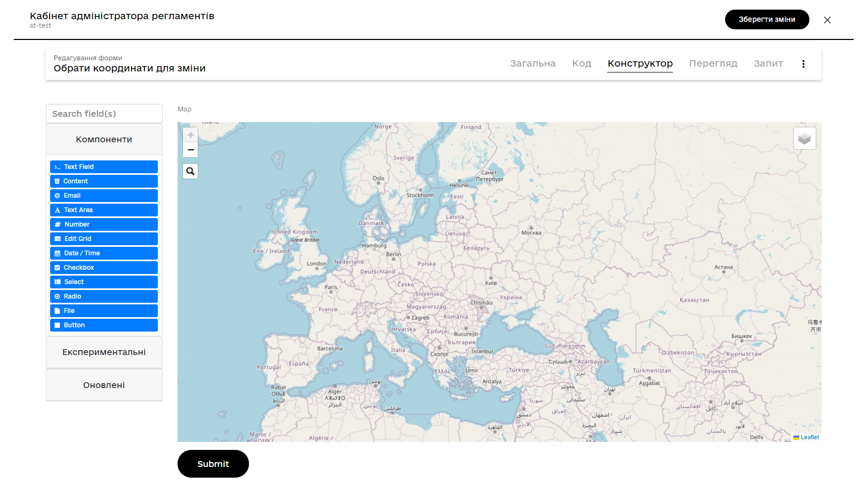The width and height of the screenshot is (868, 500).
Task: Open the three-dot more options menu
Action: click(803, 64)
